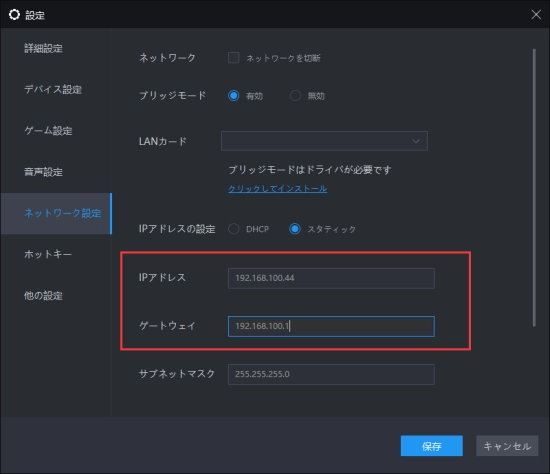Click the settings gear icon in title bar
Screen dimensions: 550x474
pos(14,15)
